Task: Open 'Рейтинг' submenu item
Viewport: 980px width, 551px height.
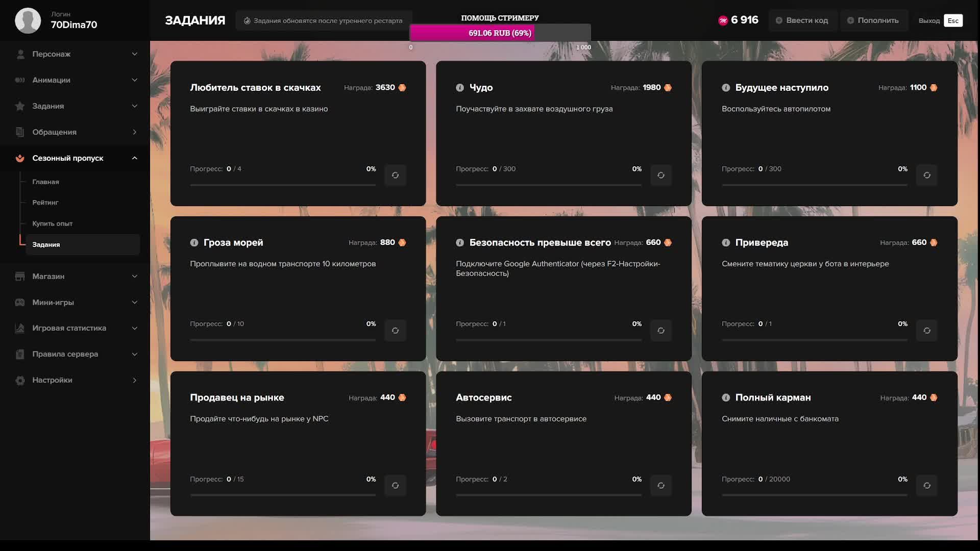Action: [45, 203]
